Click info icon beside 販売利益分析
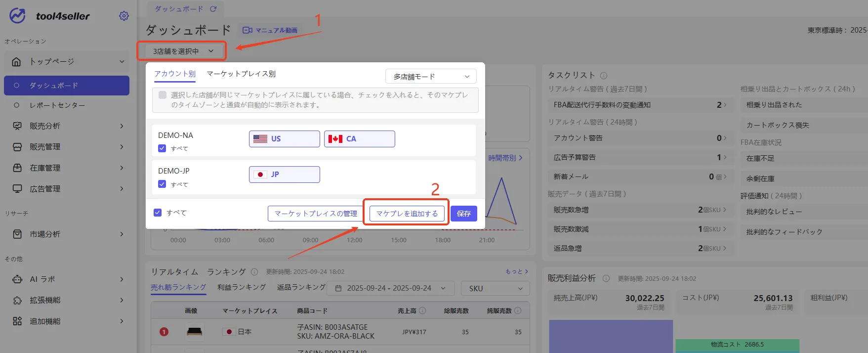868x353 pixels. tap(606, 278)
